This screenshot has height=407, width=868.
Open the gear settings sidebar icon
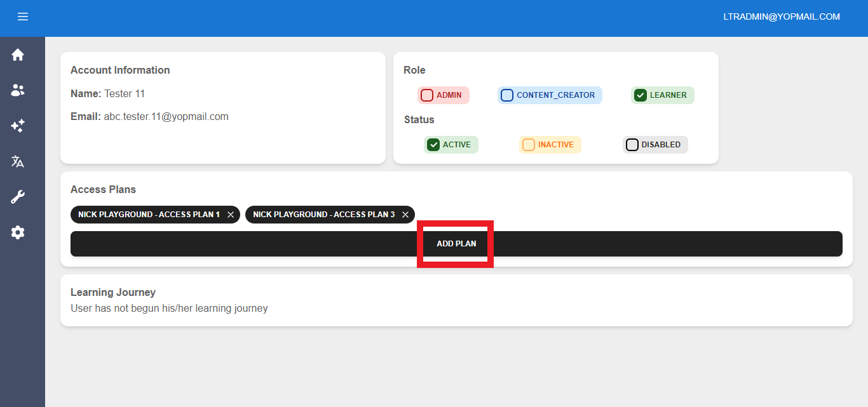[18, 232]
